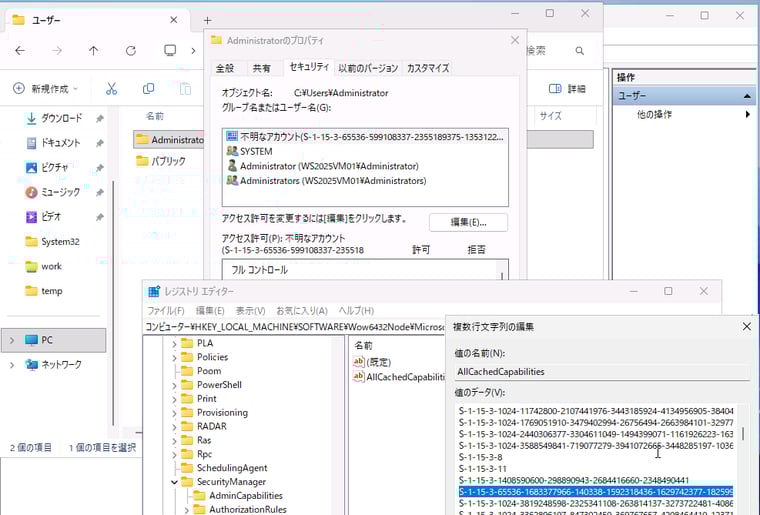Select temp folder in sidebar
This screenshot has width=760, height=515.
(52, 291)
